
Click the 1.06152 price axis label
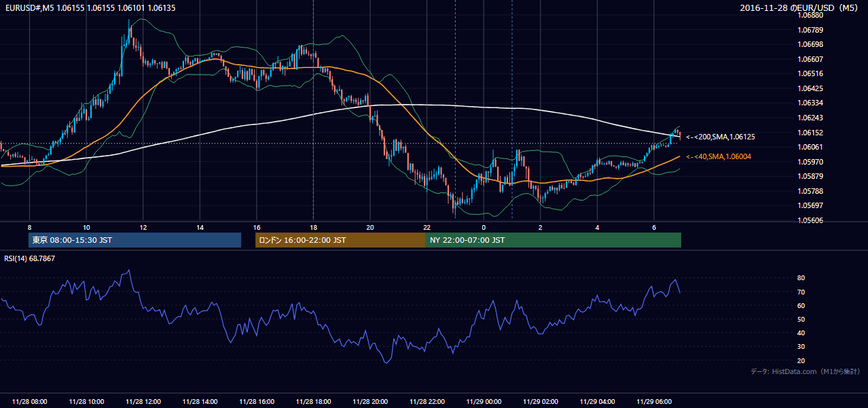point(811,132)
